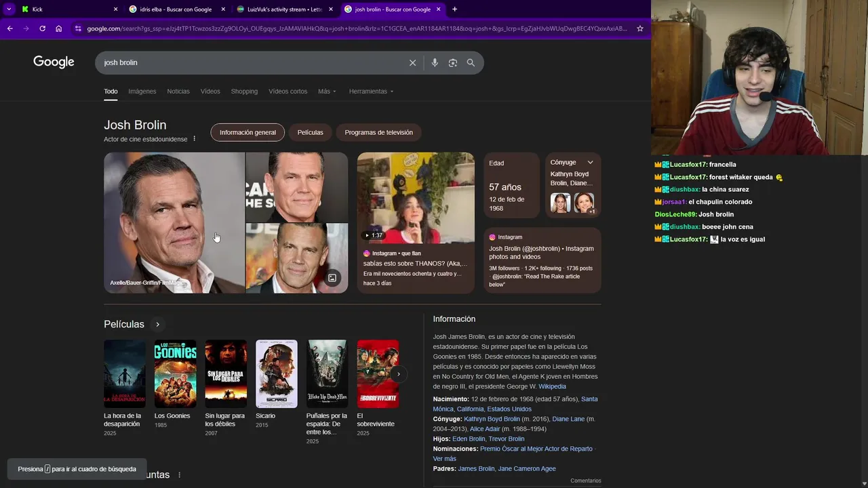Open Los Goonies movie poster
This screenshot has height=488, width=868.
coord(176,373)
